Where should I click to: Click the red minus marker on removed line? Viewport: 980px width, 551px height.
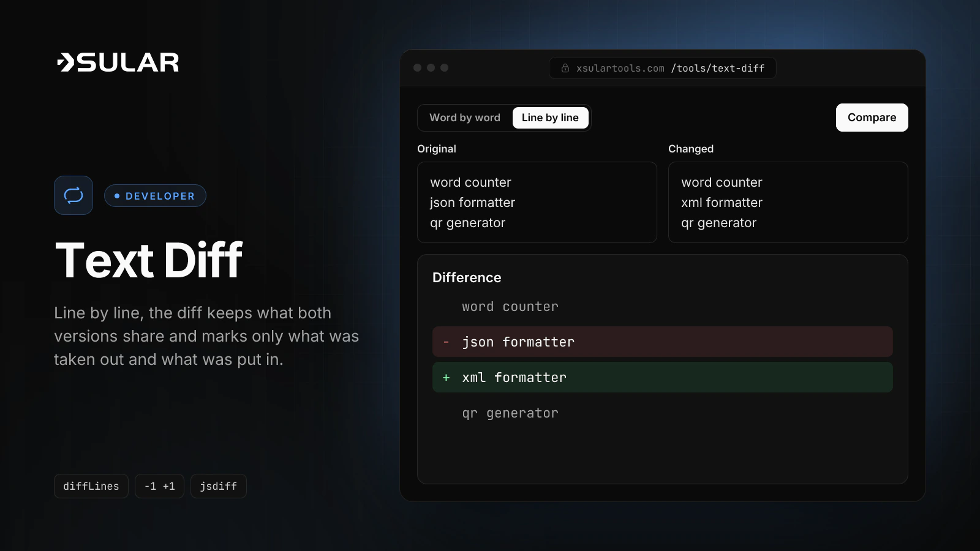point(446,342)
